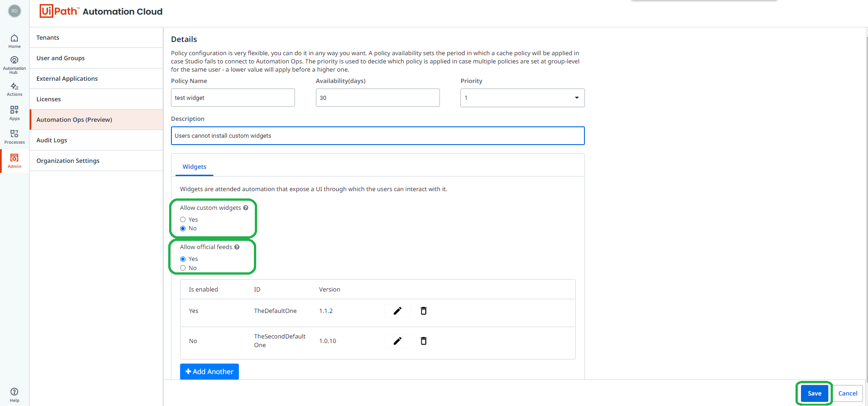Click help icon beside Allow custom widgets
The image size is (868, 406).
pos(246,208)
